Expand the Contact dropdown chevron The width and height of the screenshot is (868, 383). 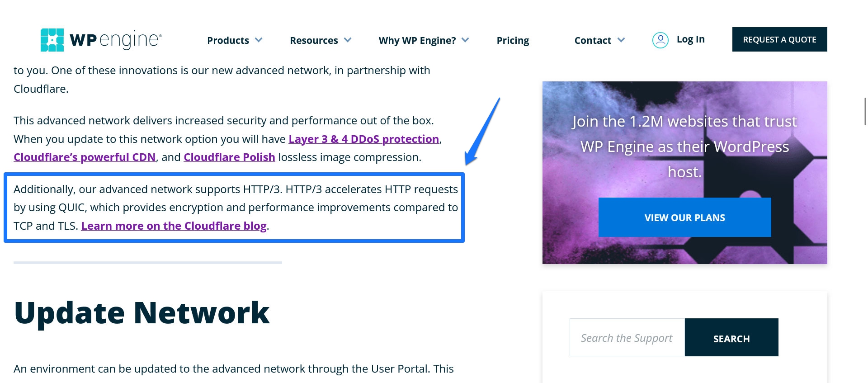pyautogui.click(x=621, y=40)
